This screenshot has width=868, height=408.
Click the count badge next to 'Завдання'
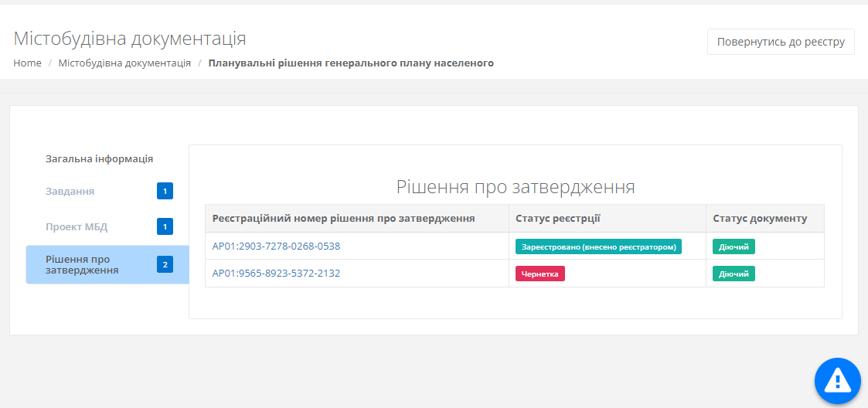[x=165, y=191]
